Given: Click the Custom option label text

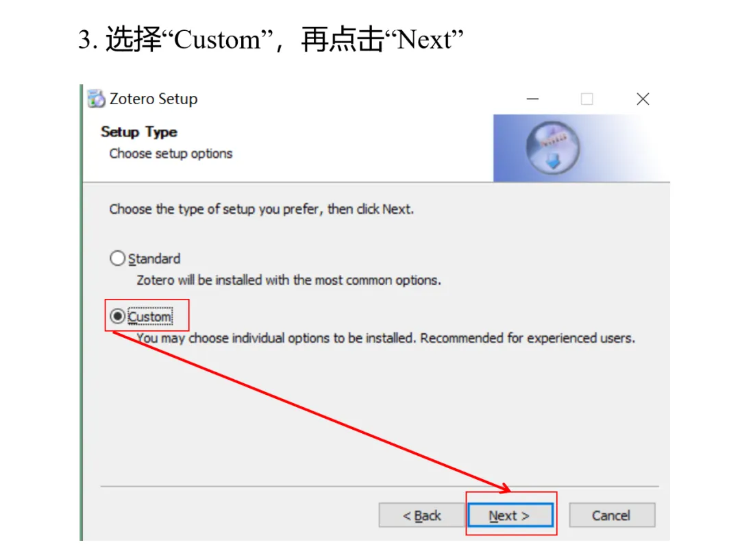Looking at the screenshot, I should [150, 317].
